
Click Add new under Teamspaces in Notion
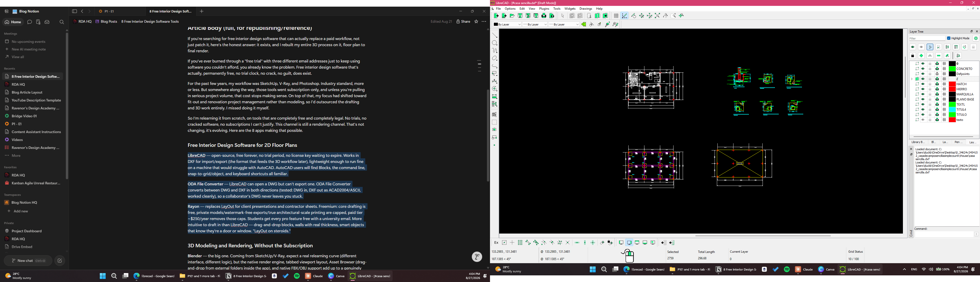pos(18,211)
